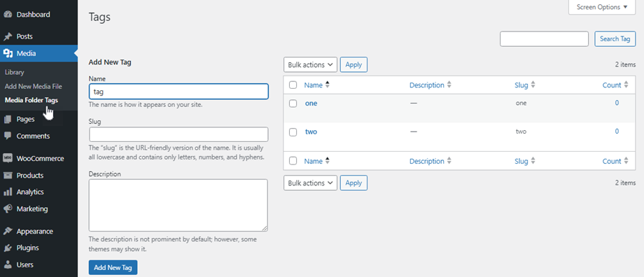Toggle the select-all checkbox in table header

pyautogui.click(x=293, y=85)
